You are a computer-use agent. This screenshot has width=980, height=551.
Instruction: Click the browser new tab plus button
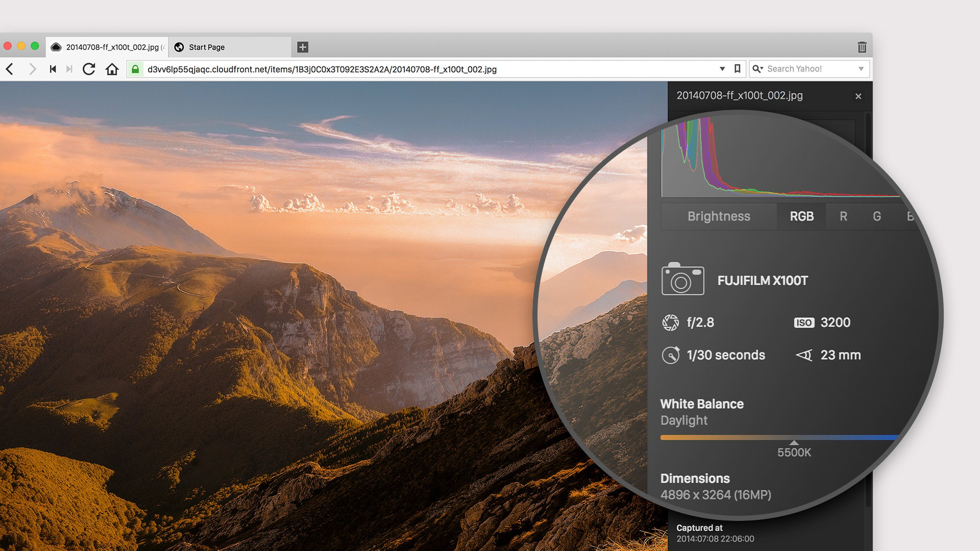click(302, 46)
